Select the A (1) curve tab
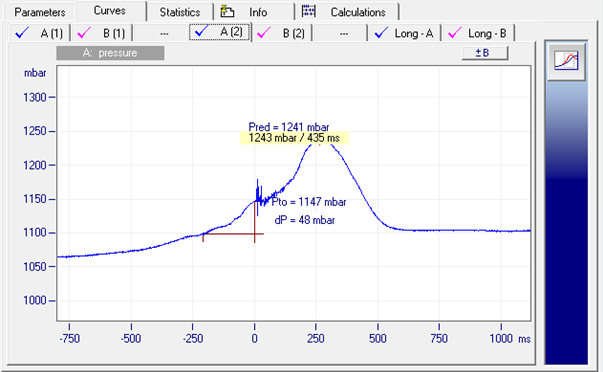This screenshot has height=372, width=603. point(39,33)
